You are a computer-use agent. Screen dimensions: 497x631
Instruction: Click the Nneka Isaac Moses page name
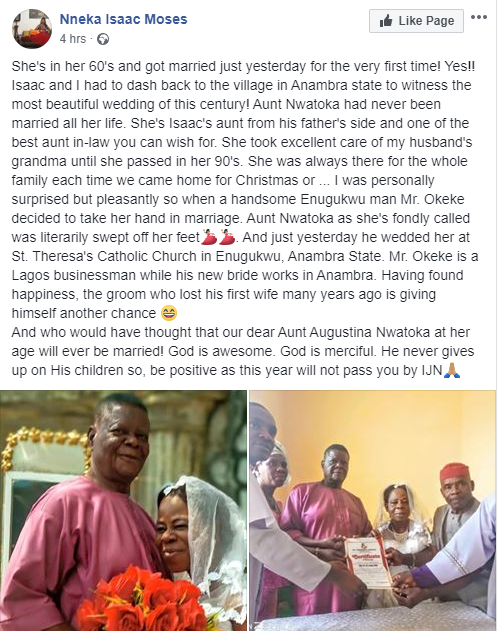[x=124, y=19]
